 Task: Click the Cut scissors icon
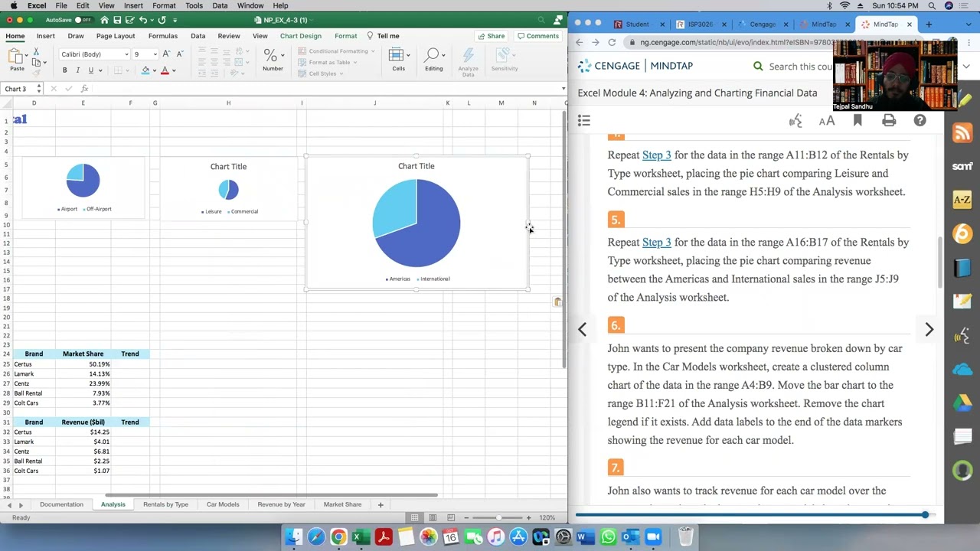click(35, 53)
